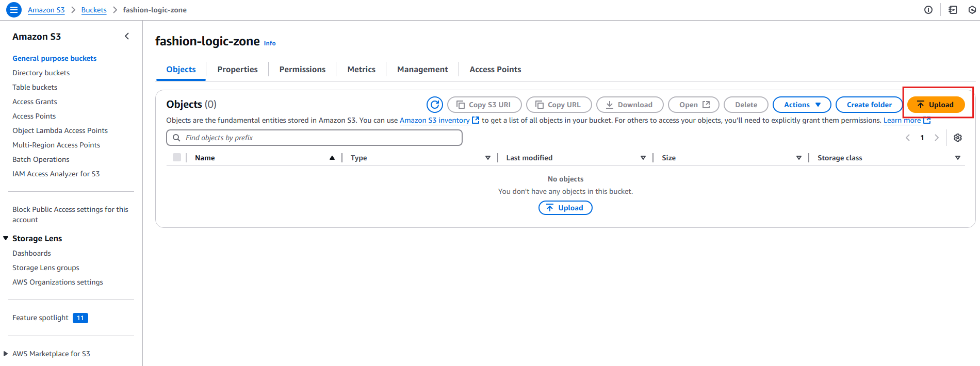The height and width of the screenshot is (366, 980).
Task: Open the Metrics tab
Action: 361,69
